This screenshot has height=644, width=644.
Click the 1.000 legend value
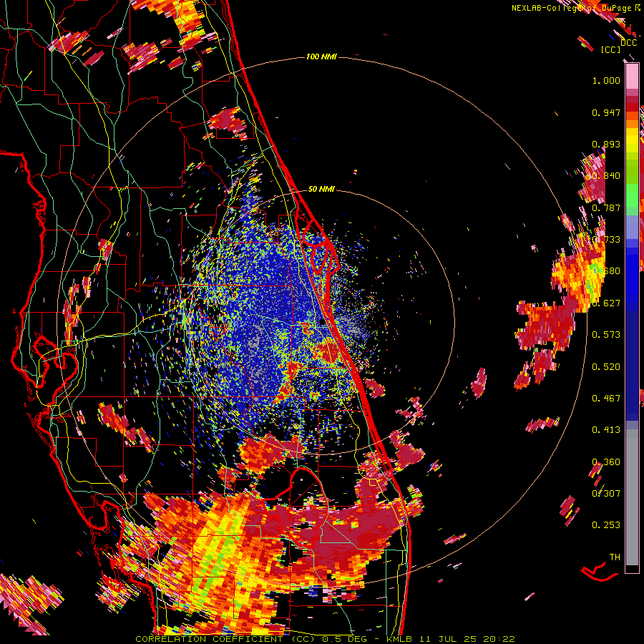[606, 80]
